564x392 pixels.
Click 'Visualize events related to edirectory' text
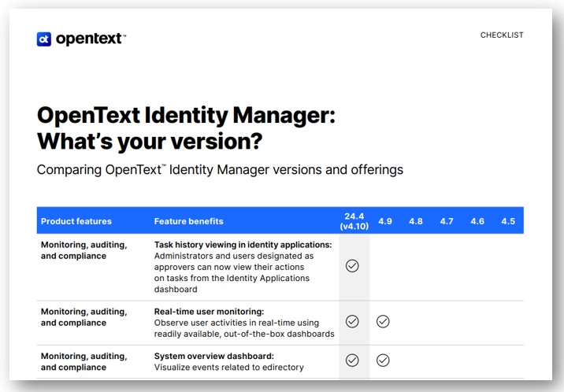pyautogui.click(x=228, y=368)
